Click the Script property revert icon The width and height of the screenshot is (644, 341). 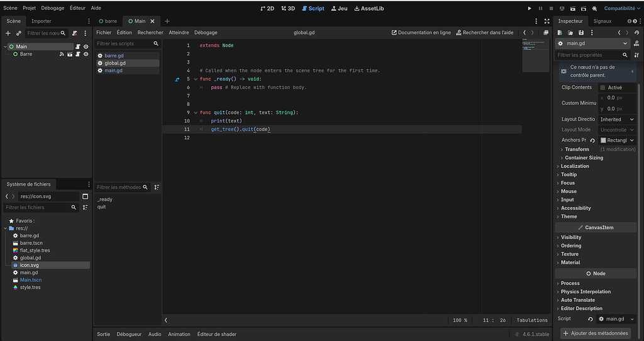[x=591, y=319]
